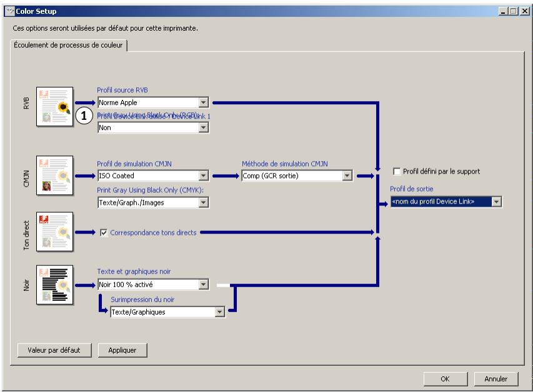
Task: Click Surimpression du noir label
Action: (142, 300)
